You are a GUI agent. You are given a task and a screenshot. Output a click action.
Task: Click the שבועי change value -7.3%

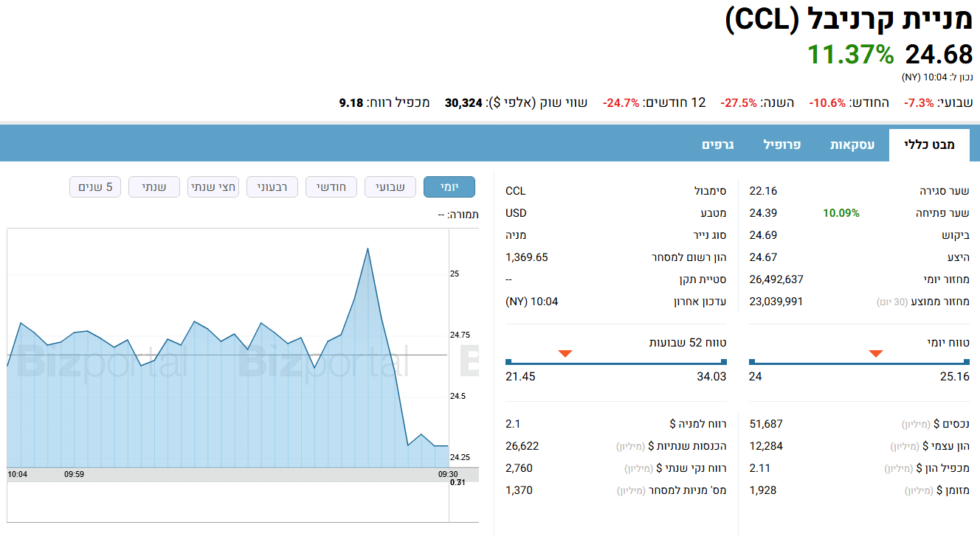point(918,102)
